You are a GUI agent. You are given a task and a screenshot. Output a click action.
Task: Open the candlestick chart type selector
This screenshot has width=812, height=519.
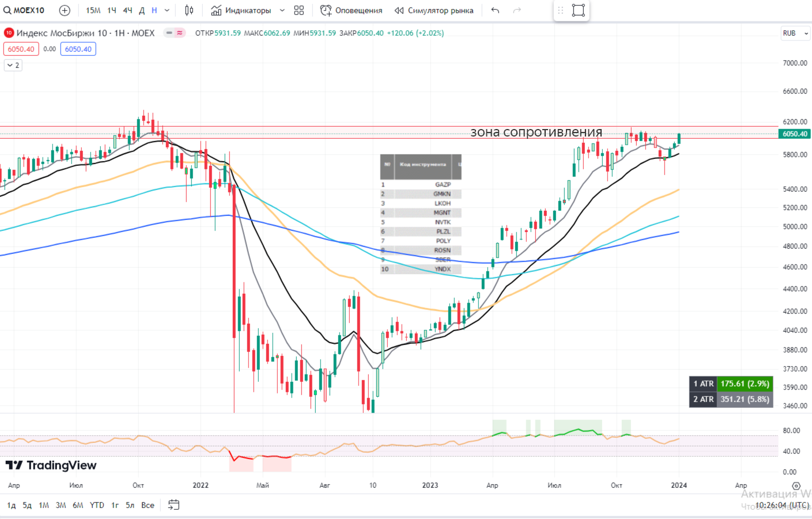click(x=189, y=10)
